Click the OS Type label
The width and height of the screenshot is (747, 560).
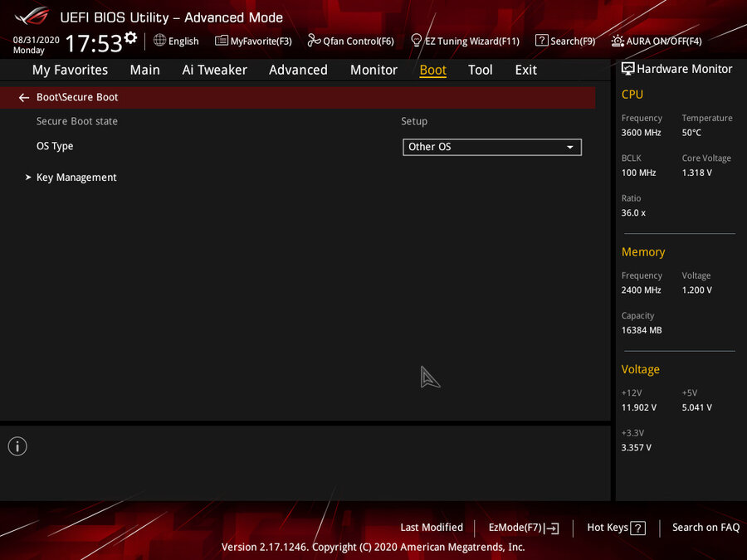point(55,146)
